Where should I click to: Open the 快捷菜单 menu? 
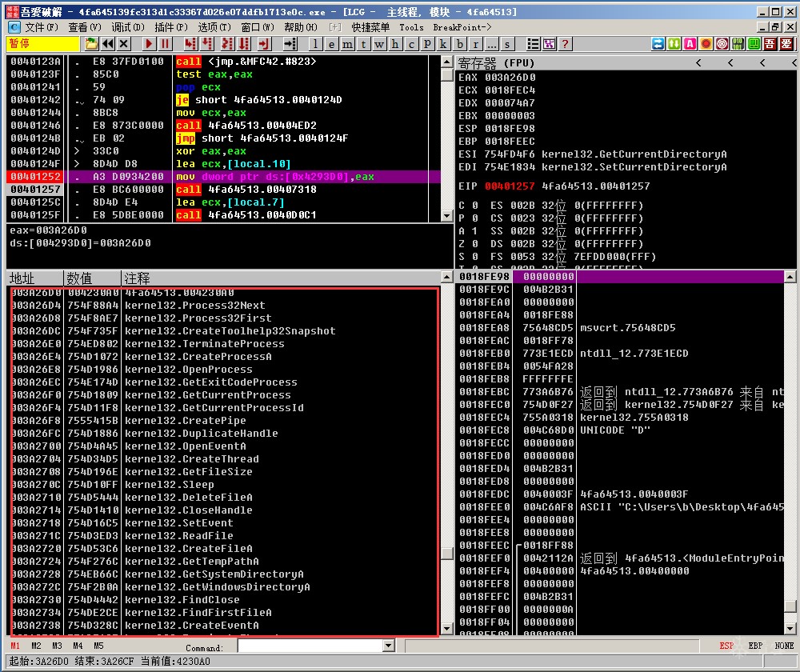point(370,27)
